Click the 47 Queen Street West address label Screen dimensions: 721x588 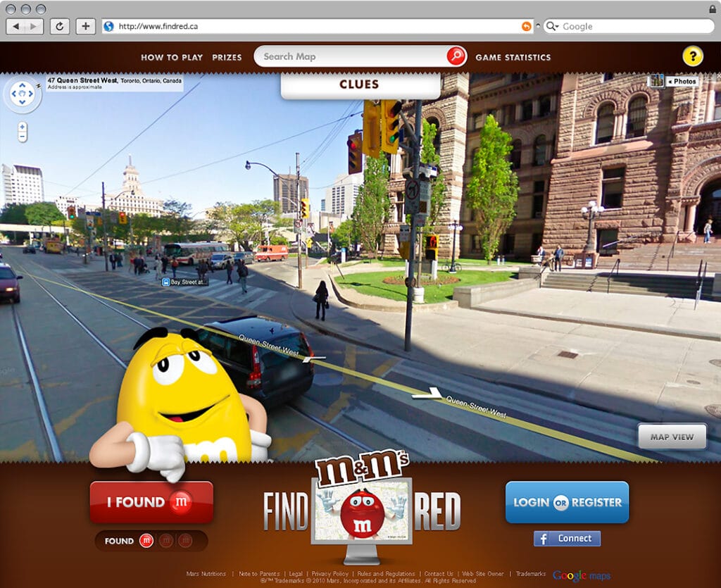(115, 83)
